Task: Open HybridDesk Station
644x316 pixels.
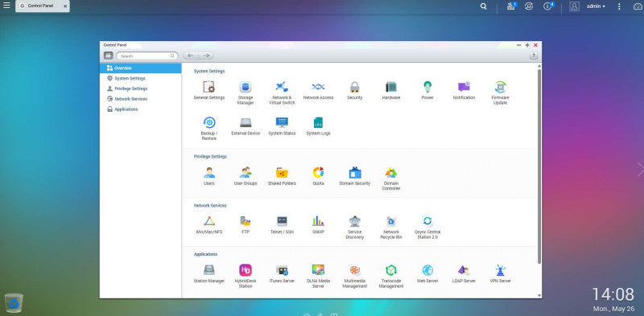Action: 246,276
